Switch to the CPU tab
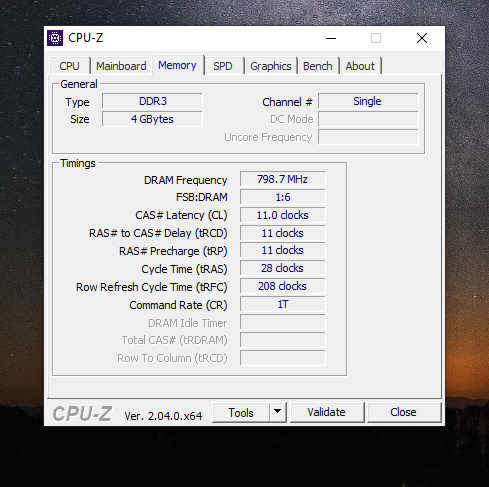This screenshot has width=489, height=487. 70,66
